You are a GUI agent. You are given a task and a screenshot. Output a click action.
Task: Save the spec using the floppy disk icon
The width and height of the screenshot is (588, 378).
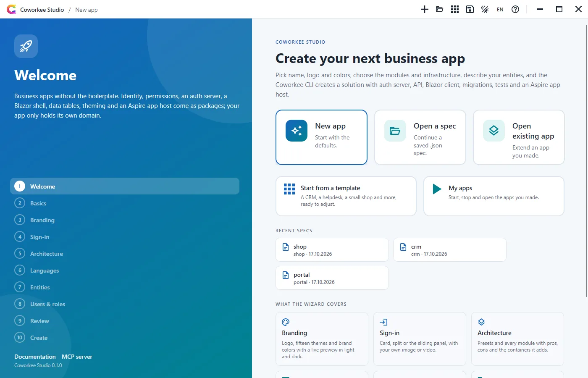coord(470,9)
